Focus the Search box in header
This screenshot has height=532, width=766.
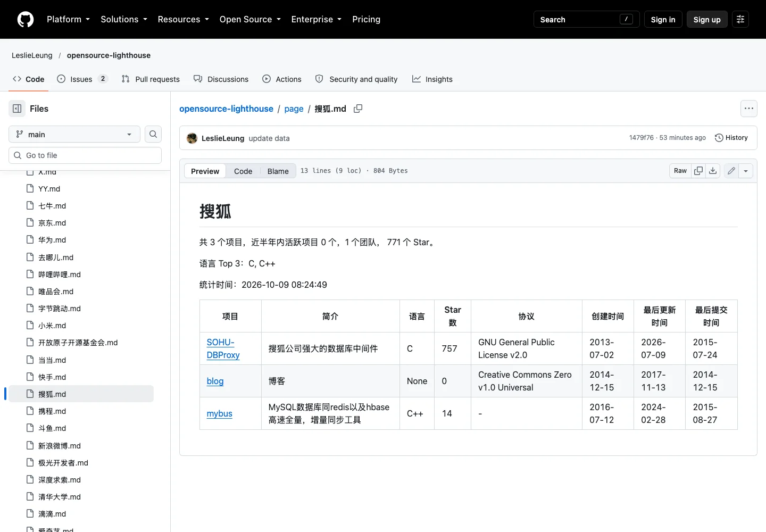(x=587, y=20)
